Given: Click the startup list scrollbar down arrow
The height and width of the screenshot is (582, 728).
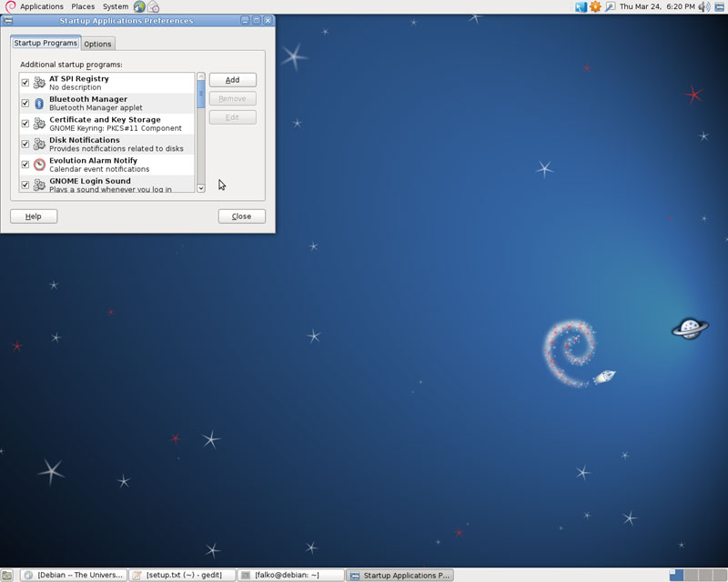Looking at the screenshot, I should pos(201,188).
